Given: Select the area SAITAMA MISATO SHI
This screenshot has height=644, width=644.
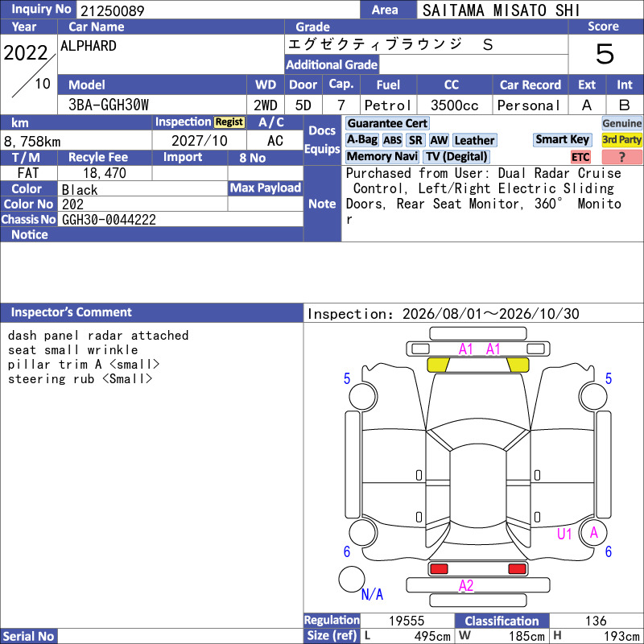Looking at the screenshot, I should click(501, 10).
